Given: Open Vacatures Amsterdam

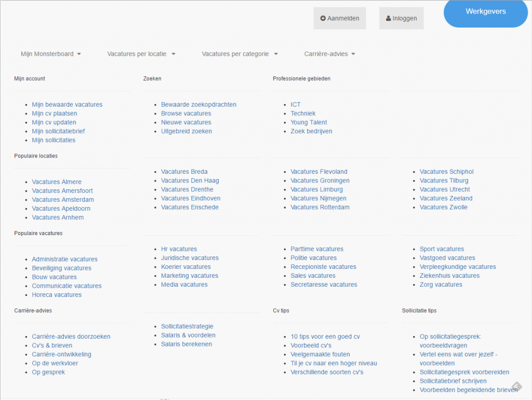Looking at the screenshot, I should 63,200.
